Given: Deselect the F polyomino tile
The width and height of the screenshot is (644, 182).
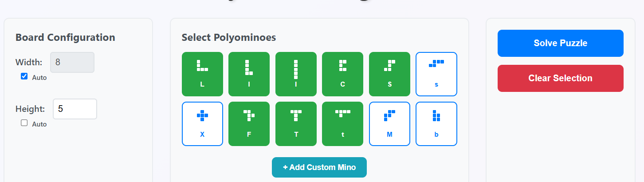Looking at the screenshot, I should pos(249,124).
